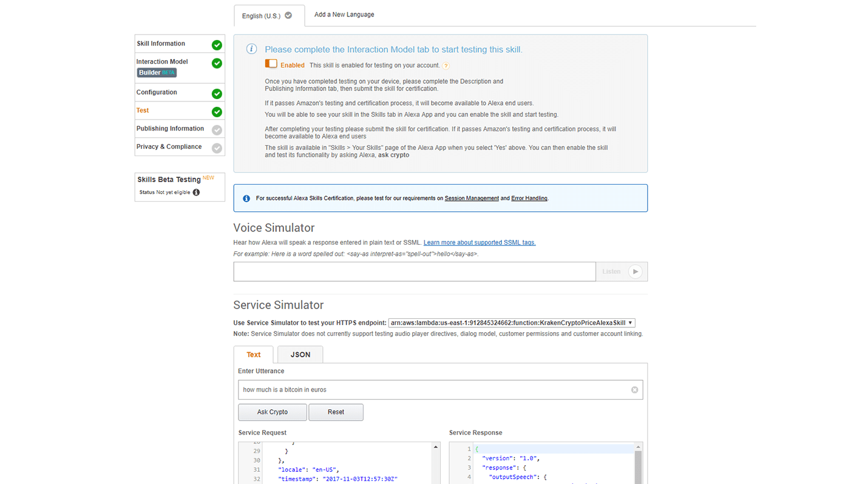Open the HTTPS endpoint dropdown
Screen dimensions: 868x484
512,323
